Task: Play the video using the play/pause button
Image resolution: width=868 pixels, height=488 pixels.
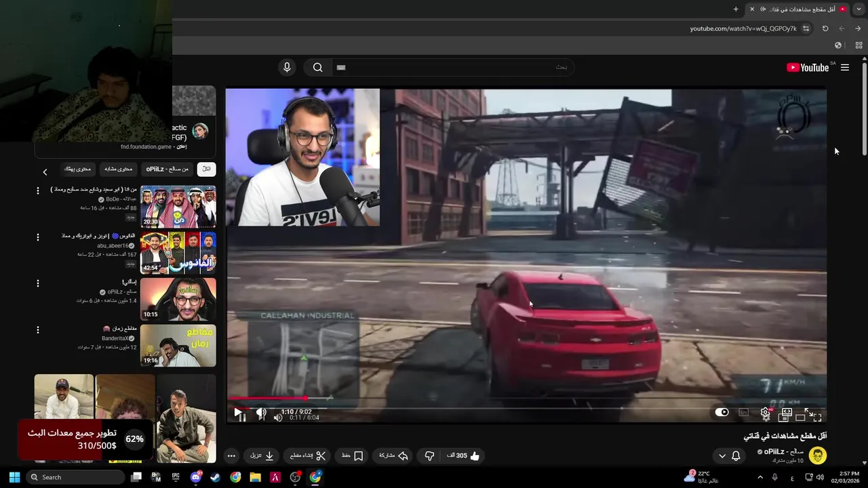Action: [238, 412]
